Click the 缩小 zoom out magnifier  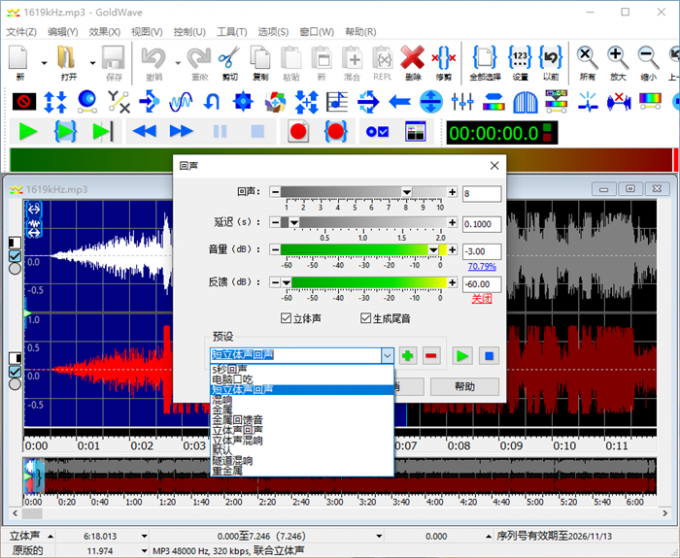(648, 58)
